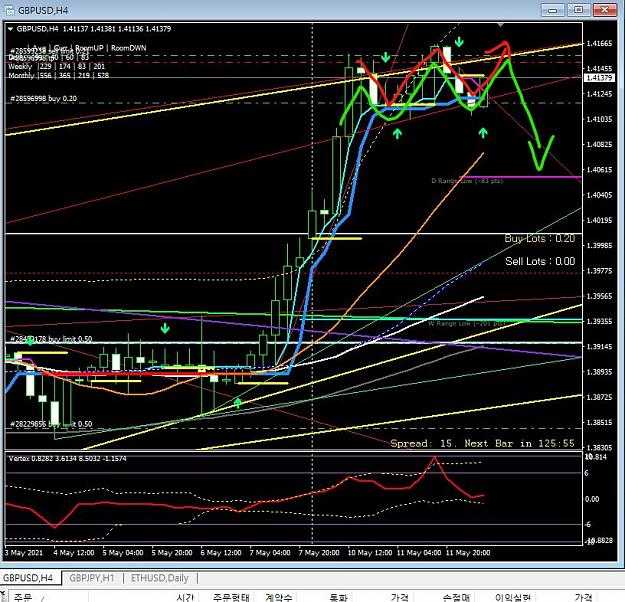Image resolution: width=625 pixels, height=602 pixels.
Task: Click the 1.41665 price scale label
Action: point(599,43)
